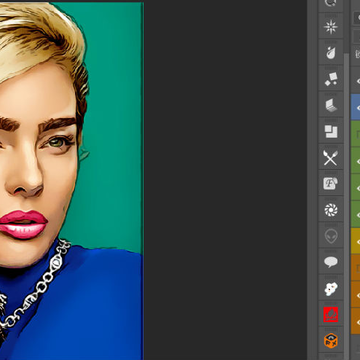Open the crossed brush and fork icon
360x360 pixels.
tap(331, 158)
